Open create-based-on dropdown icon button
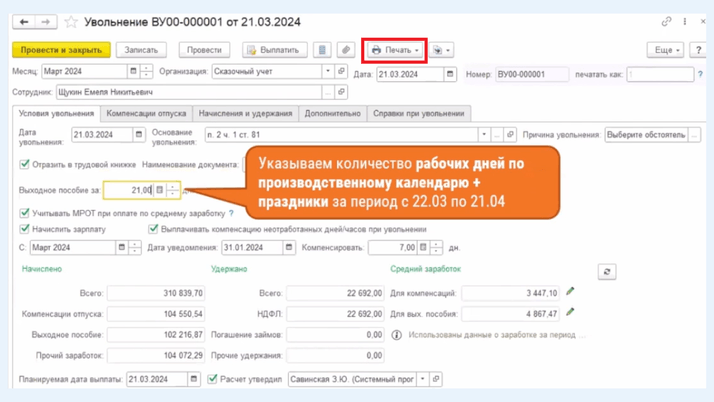The width and height of the screenshot is (714, 402). pos(441,50)
